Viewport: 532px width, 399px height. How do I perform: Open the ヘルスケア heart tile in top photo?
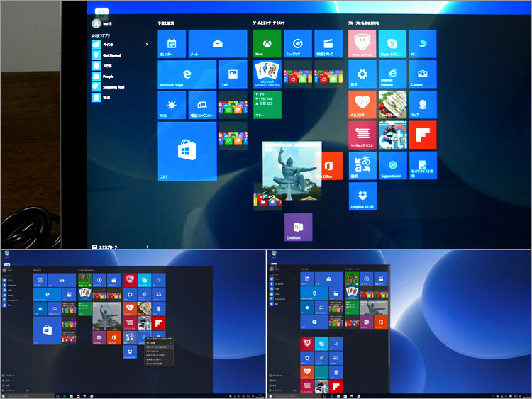(x=362, y=104)
